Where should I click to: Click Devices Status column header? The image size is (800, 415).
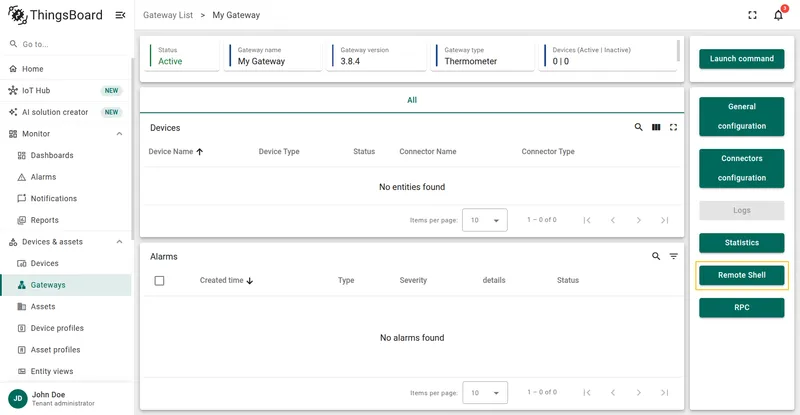(x=364, y=152)
